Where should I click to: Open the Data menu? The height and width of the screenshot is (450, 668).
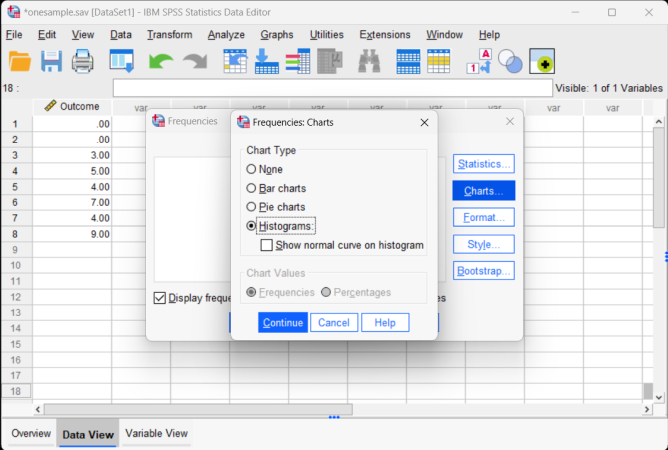pyautogui.click(x=121, y=35)
